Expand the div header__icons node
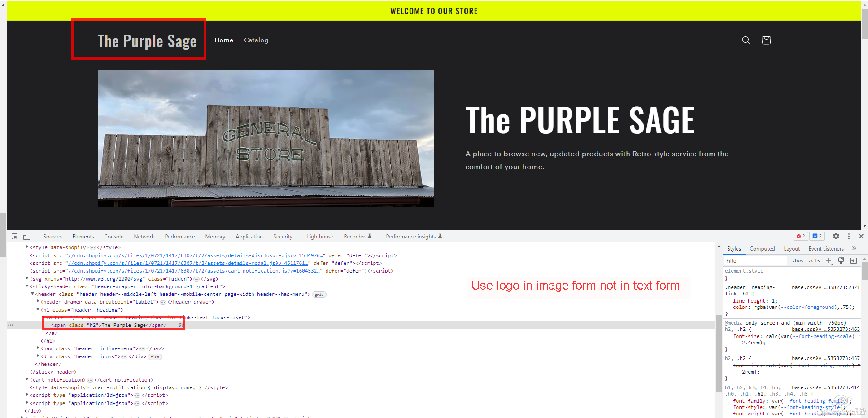 point(38,356)
